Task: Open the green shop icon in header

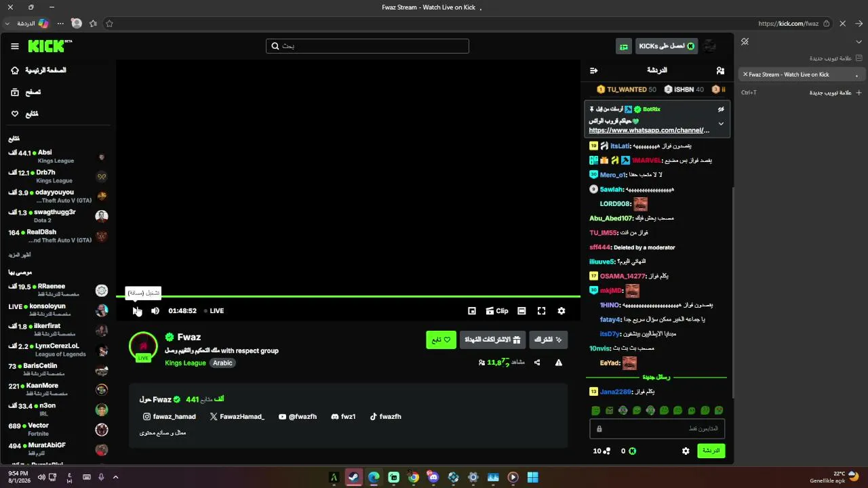Action: click(x=624, y=46)
